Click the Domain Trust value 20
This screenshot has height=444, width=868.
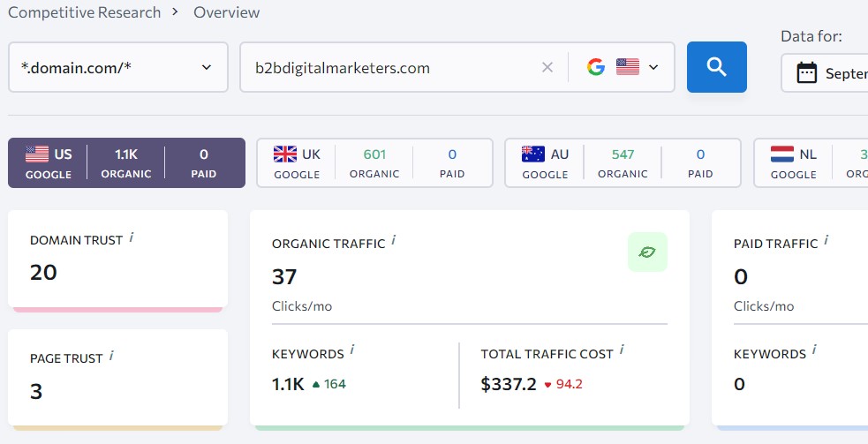coord(44,273)
